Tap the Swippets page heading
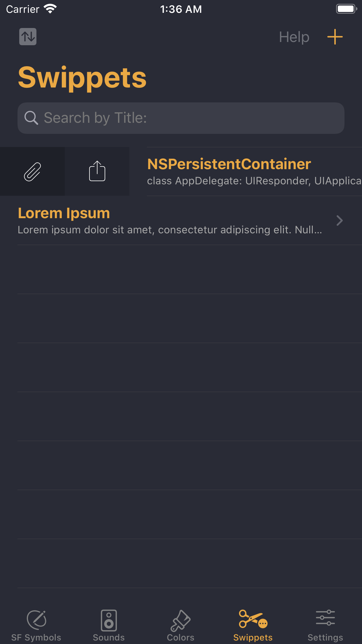The width and height of the screenshot is (362, 644). (x=82, y=78)
